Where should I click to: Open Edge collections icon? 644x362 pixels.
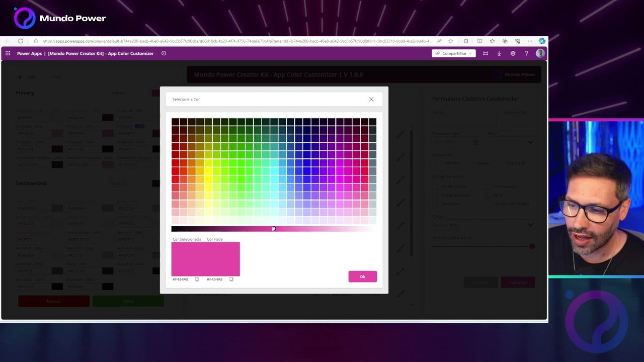[x=505, y=41]
